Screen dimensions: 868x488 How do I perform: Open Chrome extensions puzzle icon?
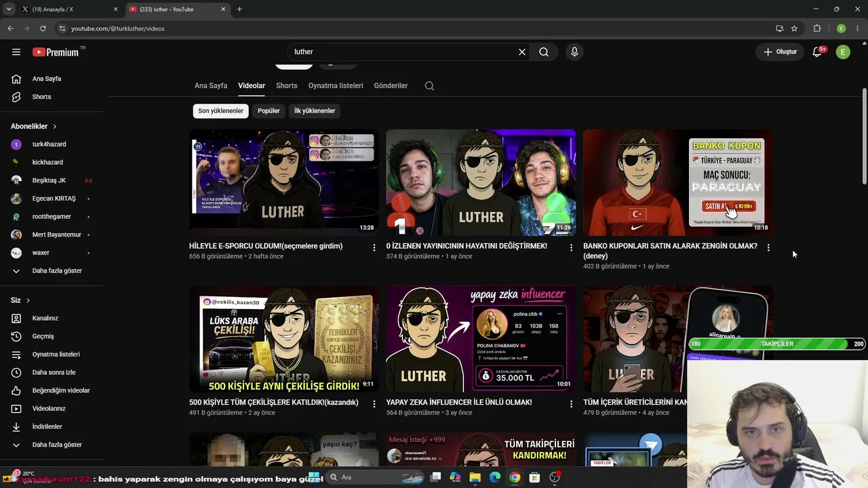coord(817,28)
